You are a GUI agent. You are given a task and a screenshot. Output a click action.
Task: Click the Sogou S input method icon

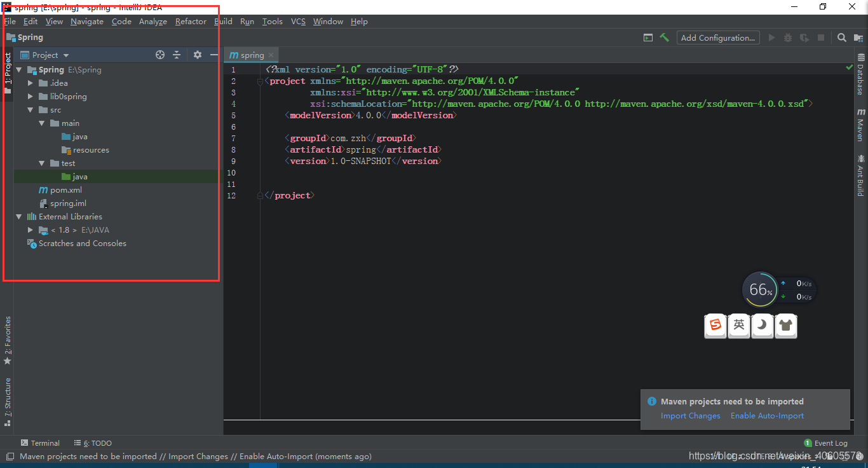[715, 325]
